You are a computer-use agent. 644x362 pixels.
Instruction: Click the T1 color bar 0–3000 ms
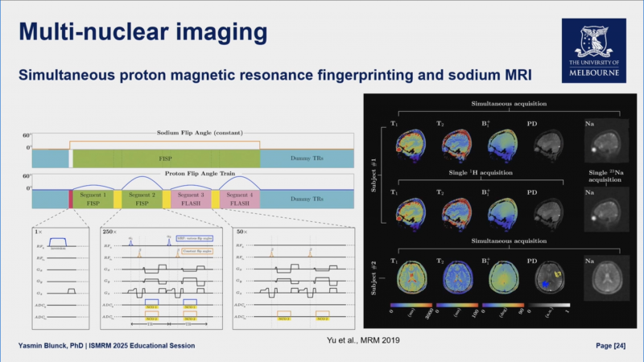[x=411, y=306]
